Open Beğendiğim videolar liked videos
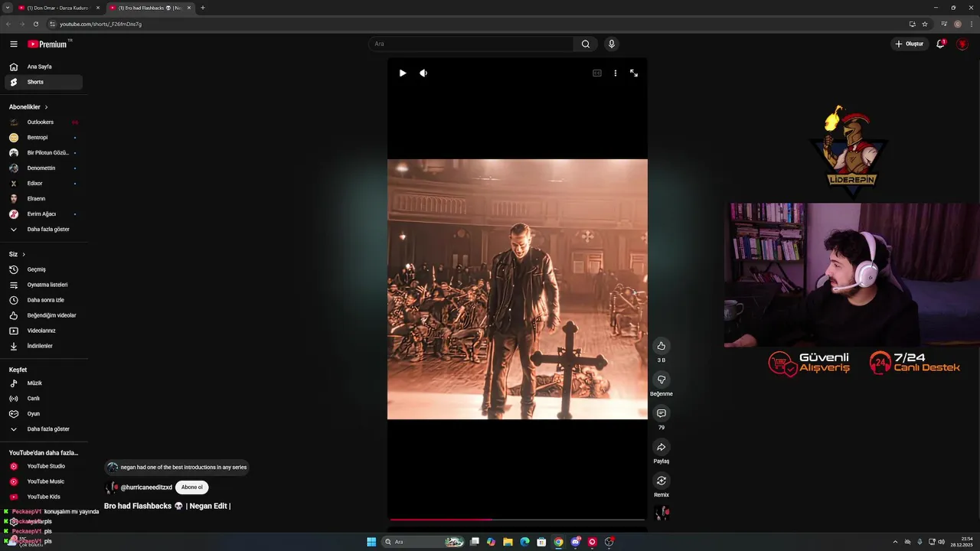This screenshot has width=980, height=551. [44, 315]
